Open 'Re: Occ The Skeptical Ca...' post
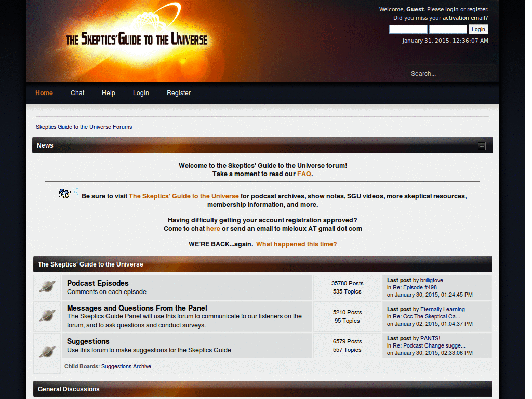 [x=427, y=316]
